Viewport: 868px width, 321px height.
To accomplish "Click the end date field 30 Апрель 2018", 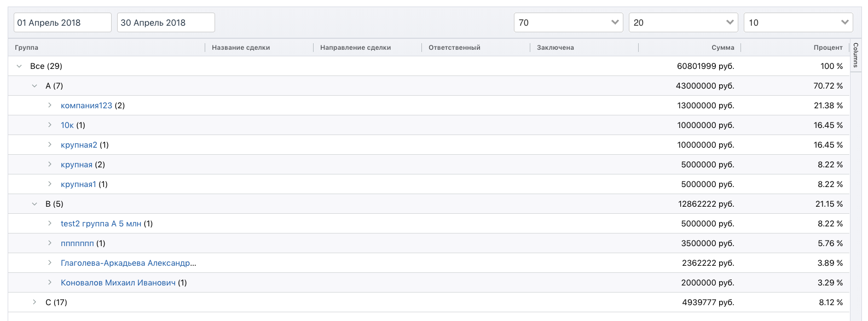I will point(166,22).
